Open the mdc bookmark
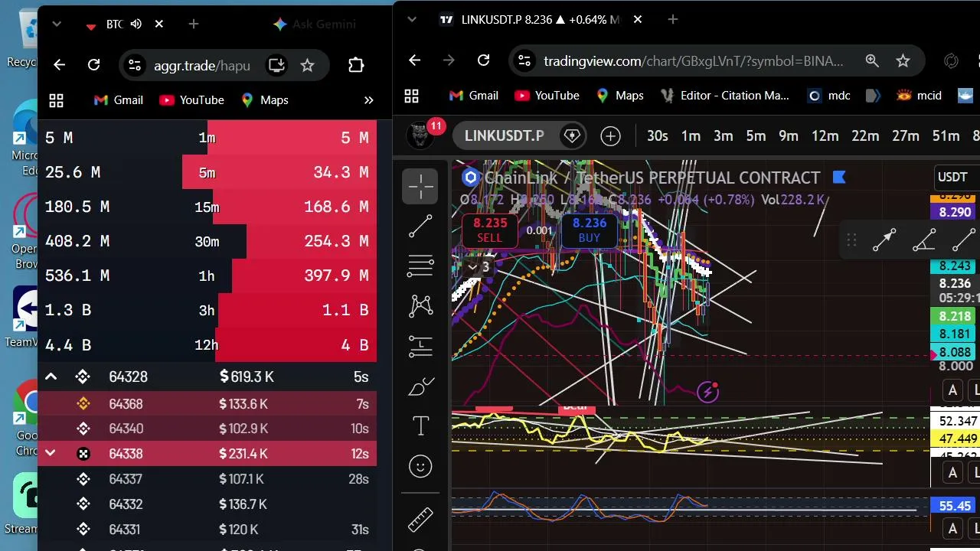This screenshot has width=980, height=551. [x=829, y=96]
